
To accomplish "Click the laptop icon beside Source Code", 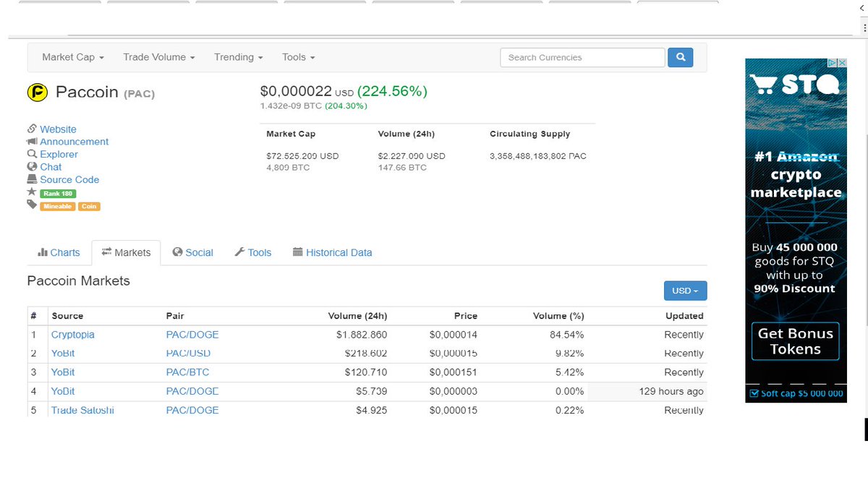I will tap(32, 179).
